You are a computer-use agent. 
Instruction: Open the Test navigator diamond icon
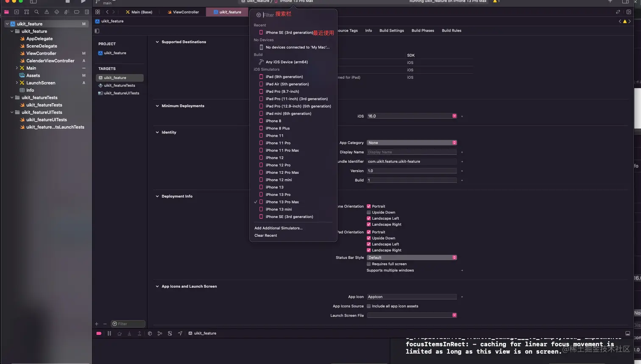point(57,12)
